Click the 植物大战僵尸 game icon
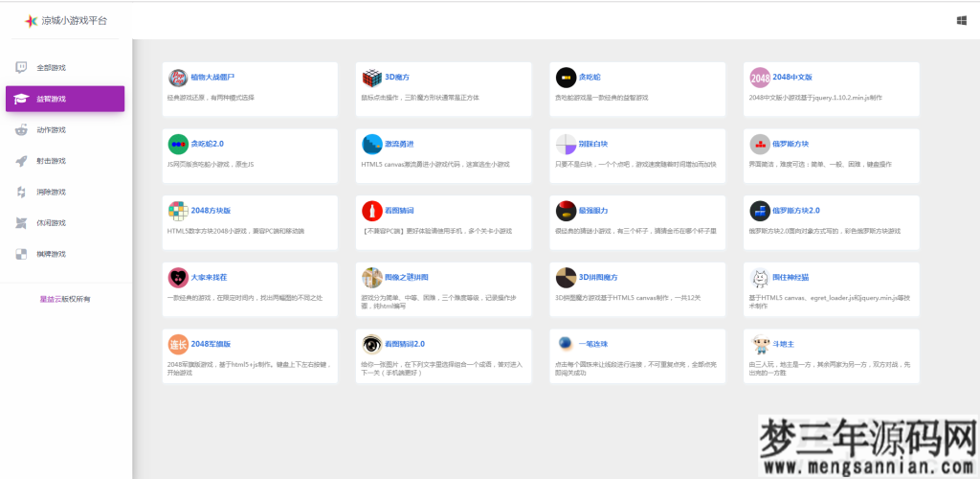This screenshot has height=479, width=980. coord(178,78)
